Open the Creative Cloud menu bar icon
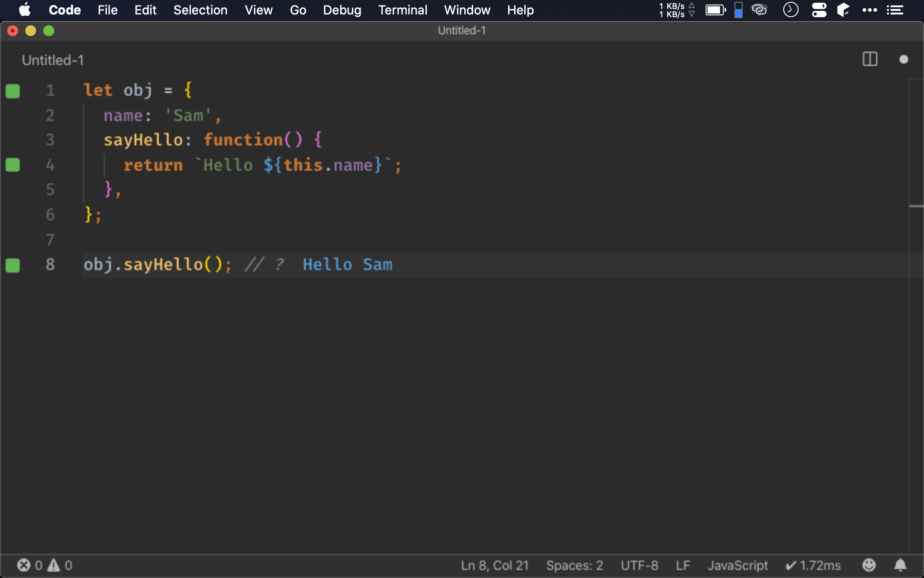The image size is (924, 578). tap(759, 10)
